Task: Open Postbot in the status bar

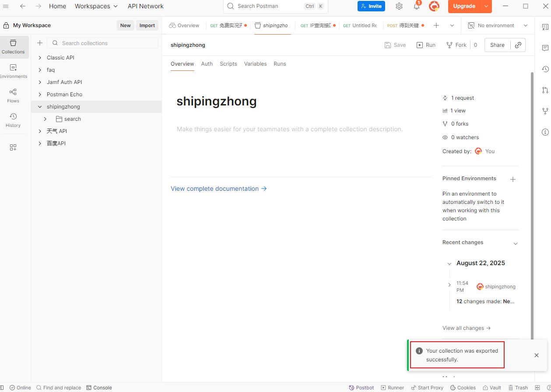Action: [x=361, y=388]
